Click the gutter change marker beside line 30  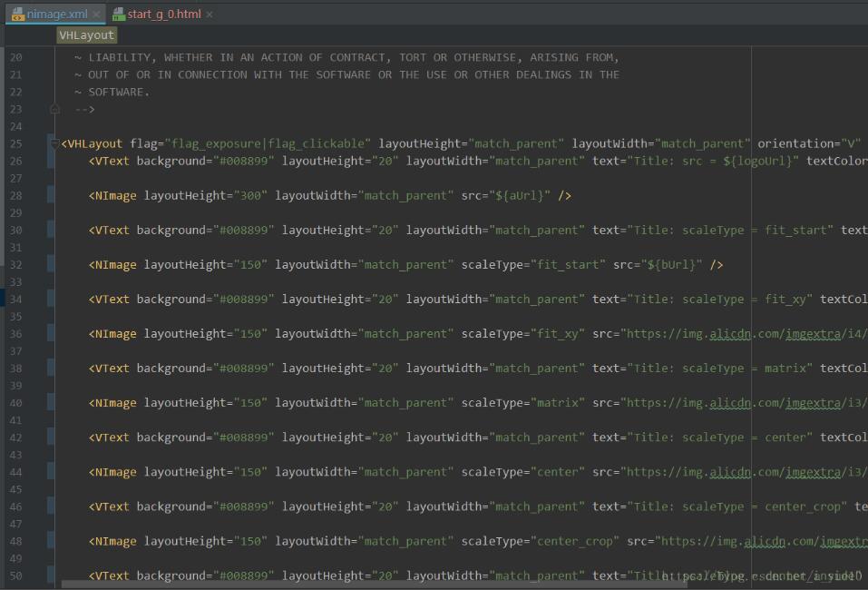pyautogui.click(x=51, y=231)
